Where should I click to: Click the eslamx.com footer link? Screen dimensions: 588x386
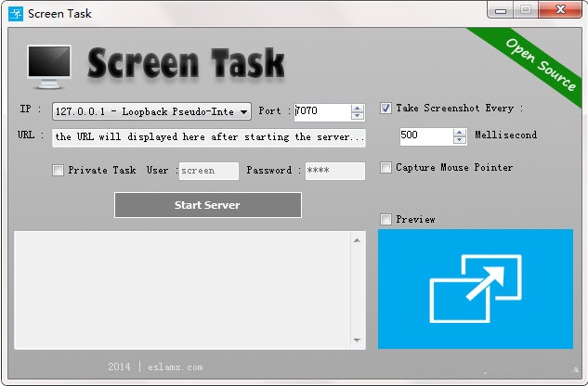[x=174, y=367]
